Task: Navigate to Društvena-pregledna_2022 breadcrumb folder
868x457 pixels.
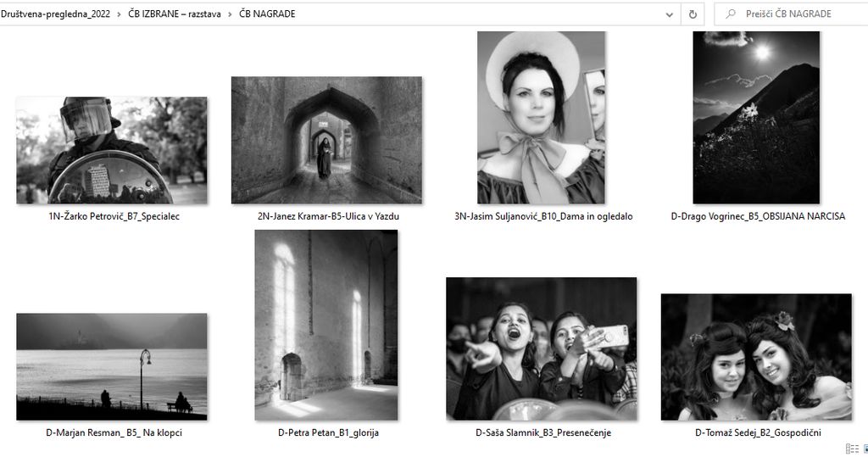Action: tap(55, 14)
